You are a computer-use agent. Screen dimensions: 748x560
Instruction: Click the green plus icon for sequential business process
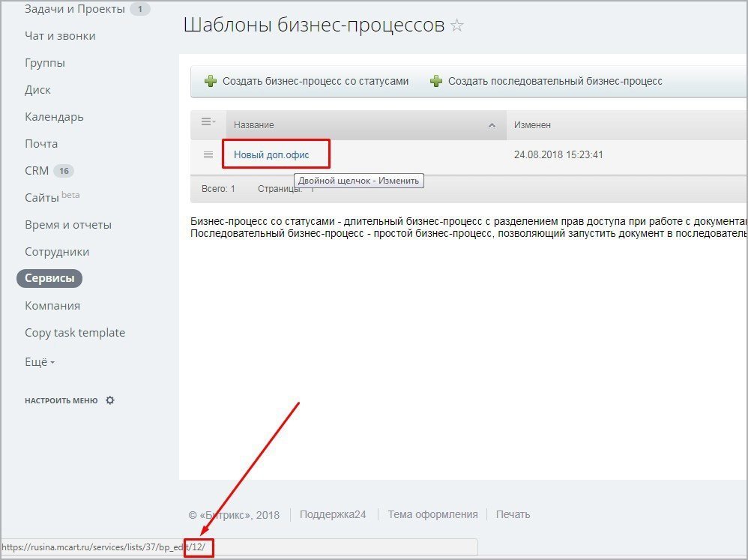point(436,81)
